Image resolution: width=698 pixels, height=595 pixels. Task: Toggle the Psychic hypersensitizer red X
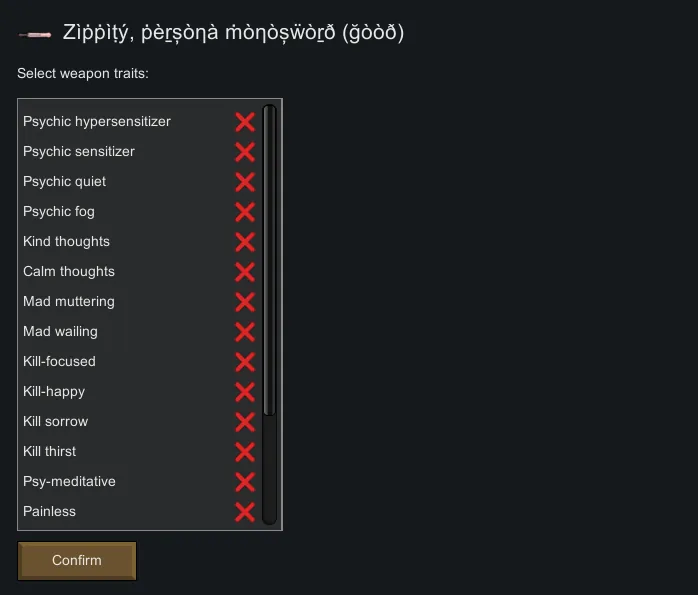(245, 122)
